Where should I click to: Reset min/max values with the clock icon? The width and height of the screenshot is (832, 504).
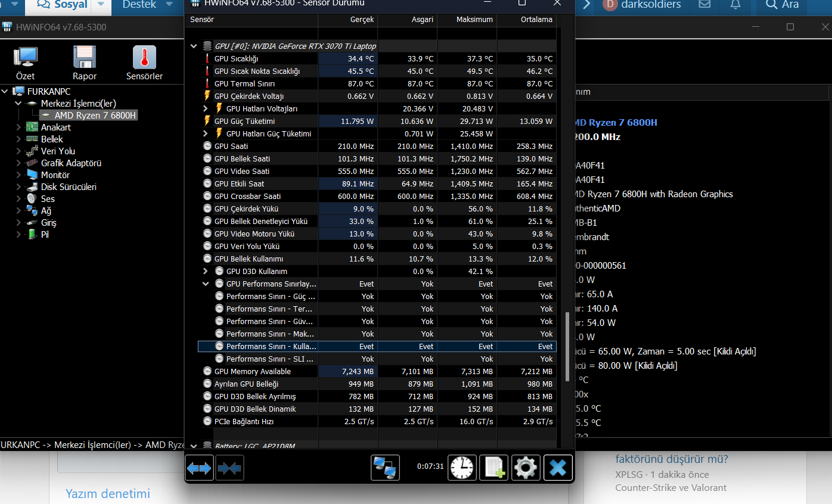pyautogui.click(x=462, y=468)
